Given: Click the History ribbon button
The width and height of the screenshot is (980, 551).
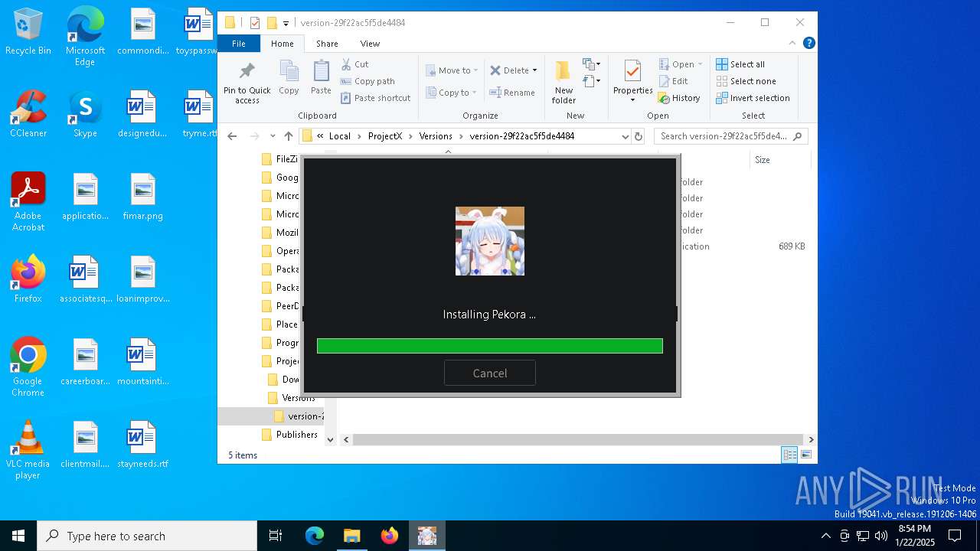Looking at the screenshot, I should click(679, 98).
